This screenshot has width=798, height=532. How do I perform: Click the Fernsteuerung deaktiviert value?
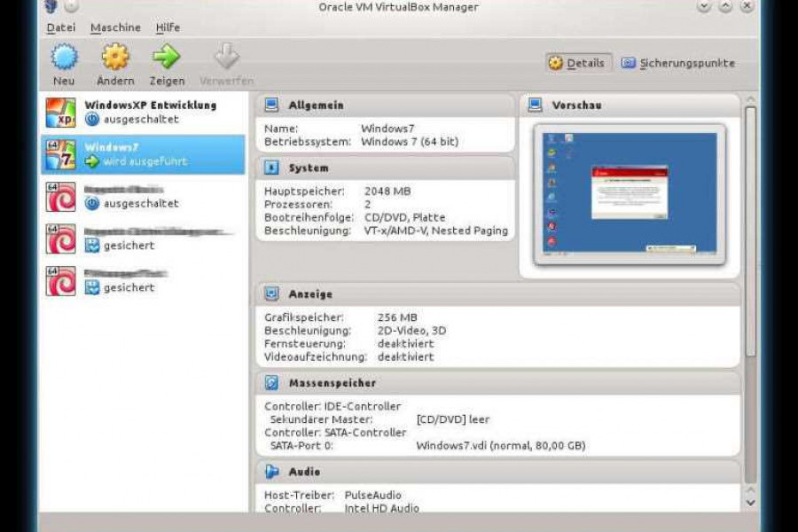coord(405,344)
